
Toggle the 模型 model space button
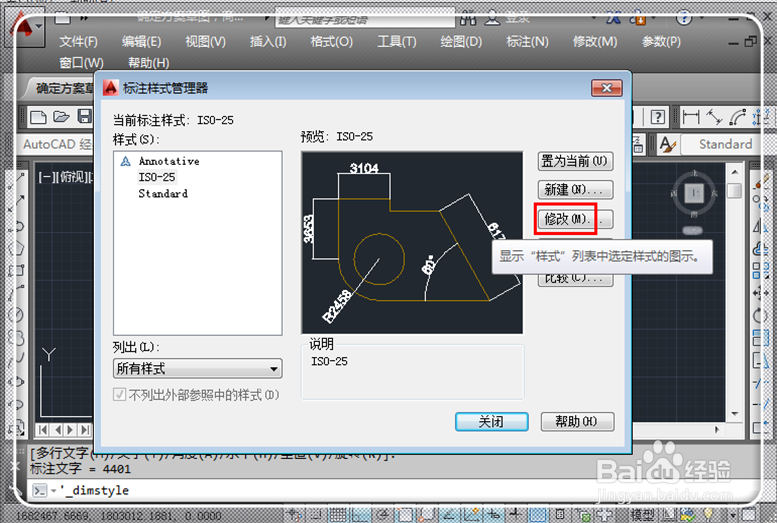tap(645, 515)
